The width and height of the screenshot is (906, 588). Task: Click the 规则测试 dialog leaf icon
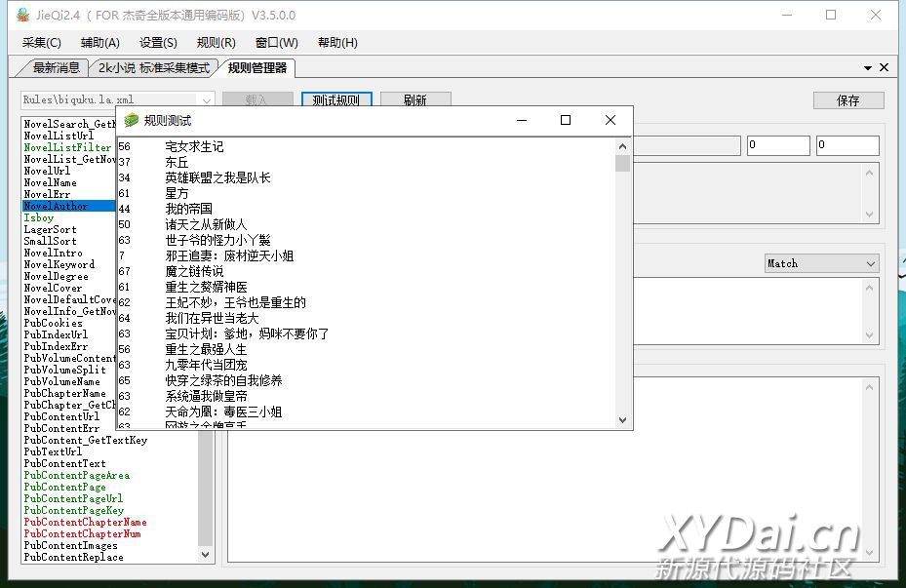pos(132,120)
